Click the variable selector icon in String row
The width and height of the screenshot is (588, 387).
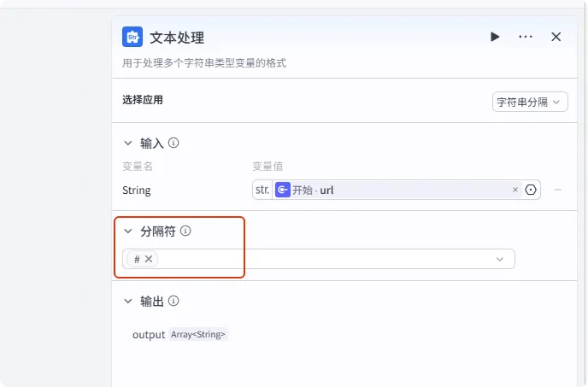531,190
